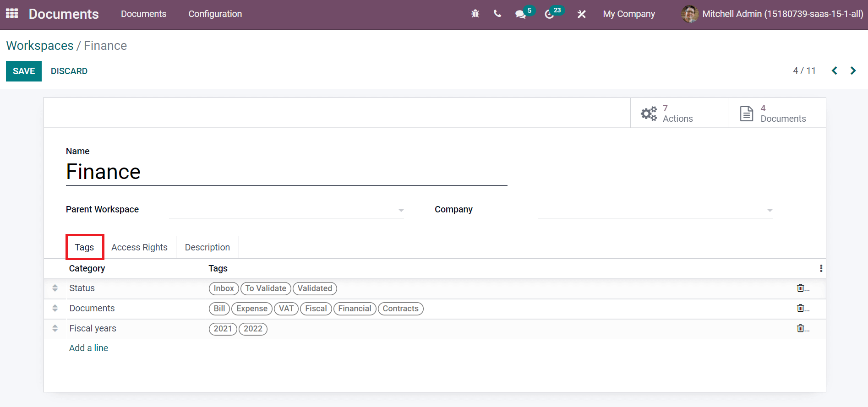Select the Fiscal tag
The width and height of the screenshot is (868, 407).
coord(316,309)
